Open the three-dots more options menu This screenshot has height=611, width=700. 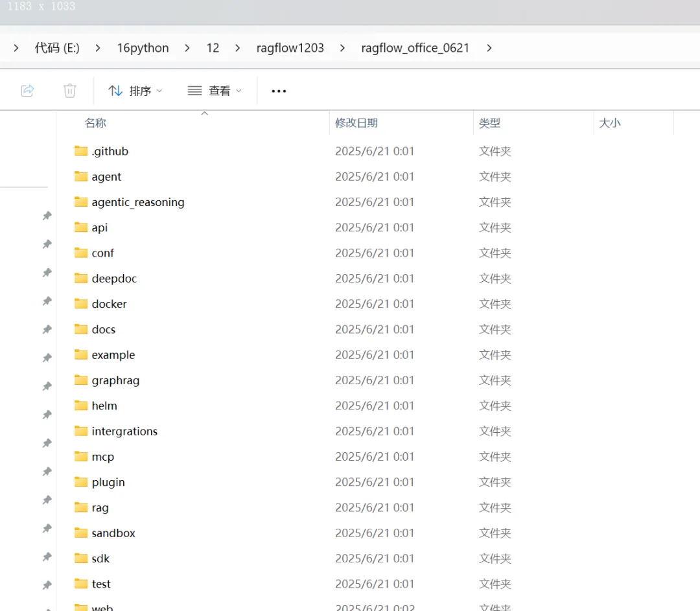(279, 91)
